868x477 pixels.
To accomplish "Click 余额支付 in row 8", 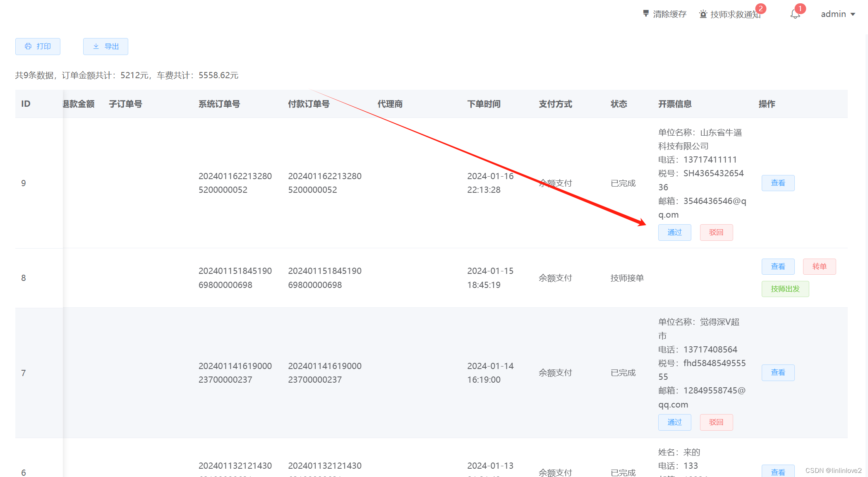I will click(555, 278).
